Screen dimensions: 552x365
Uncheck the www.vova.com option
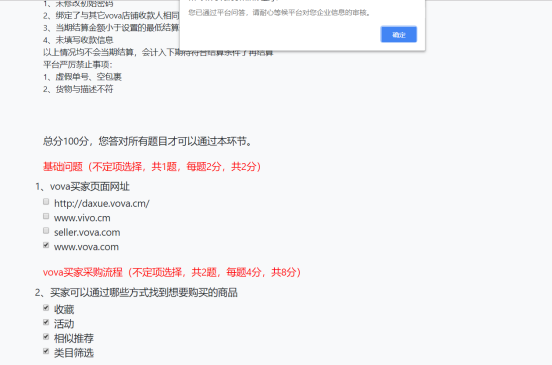click(46, 245)
